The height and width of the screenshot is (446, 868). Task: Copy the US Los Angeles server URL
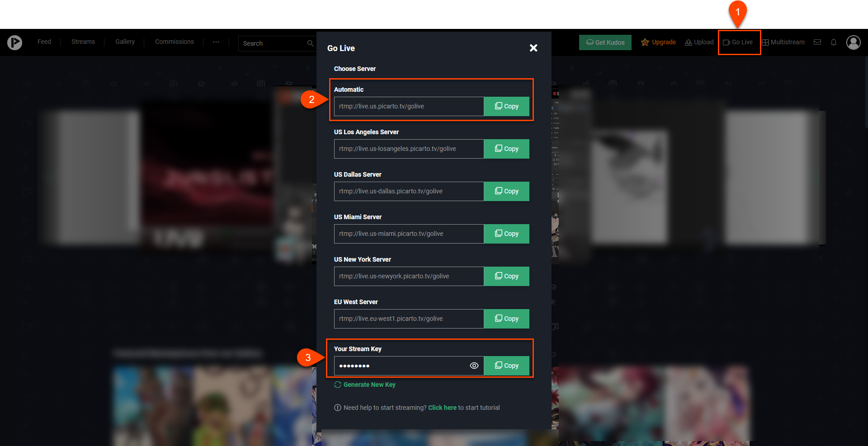coord(507,149)
